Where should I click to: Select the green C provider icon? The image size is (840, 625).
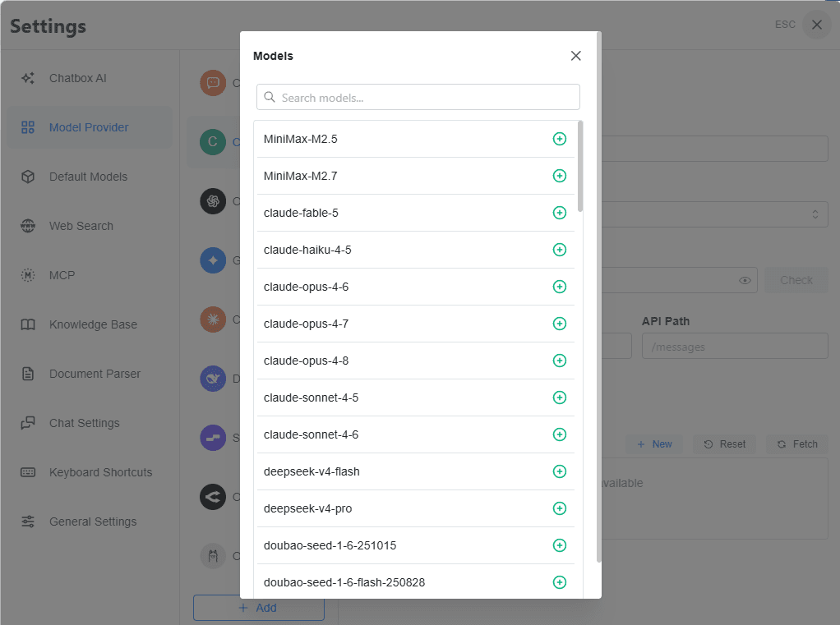[213, 142]
